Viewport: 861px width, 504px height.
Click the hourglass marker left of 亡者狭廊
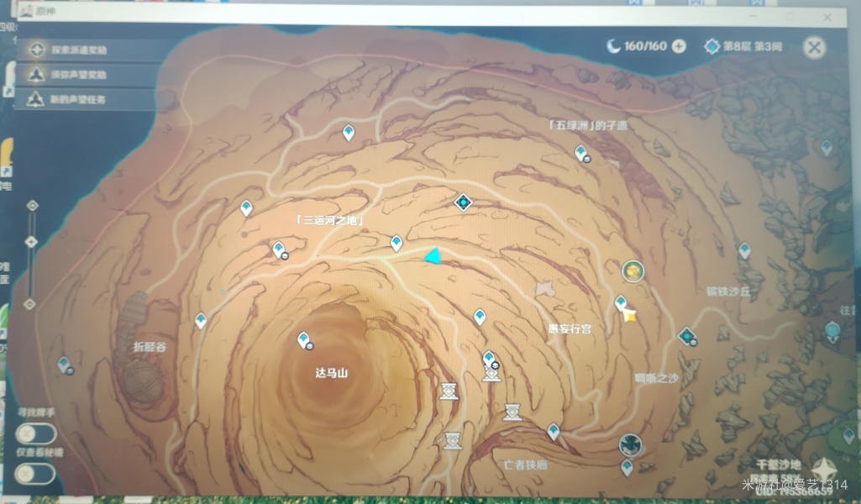[453, 440]
